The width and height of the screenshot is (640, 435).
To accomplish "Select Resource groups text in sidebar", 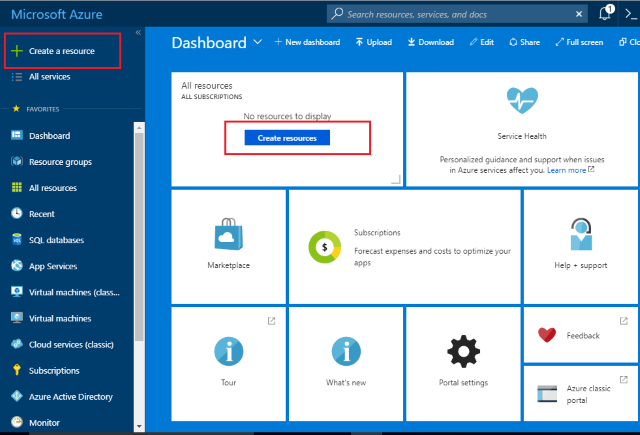I will pos(60,162).
